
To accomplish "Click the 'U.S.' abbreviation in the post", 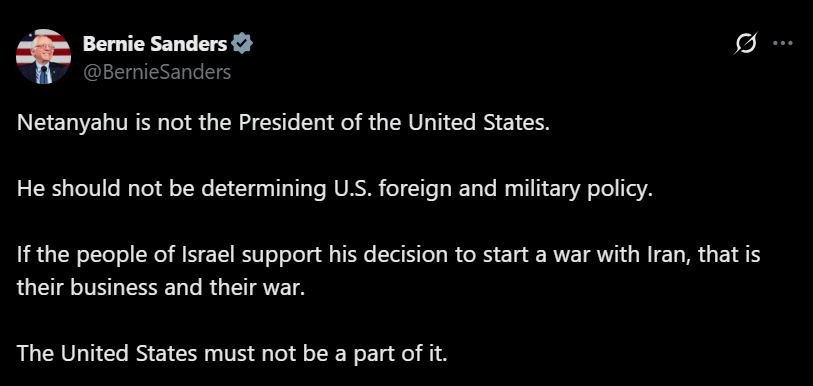I will point(350,188).
